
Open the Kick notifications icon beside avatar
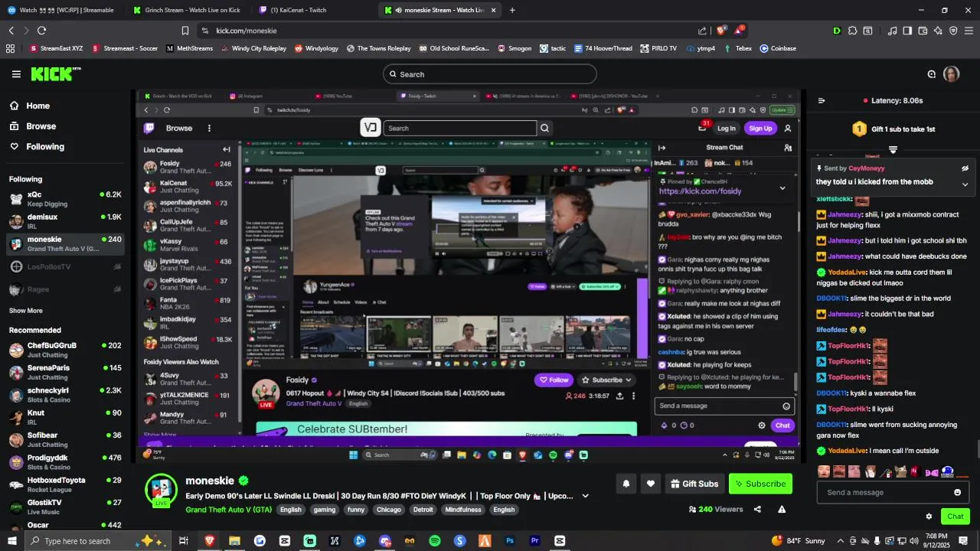(932, 74)
